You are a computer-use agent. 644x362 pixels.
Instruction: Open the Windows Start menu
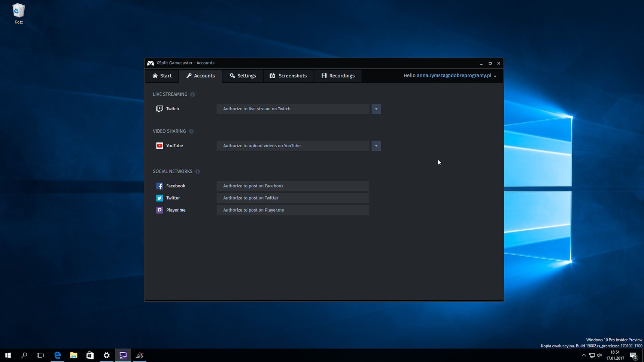tap(8, 355)
